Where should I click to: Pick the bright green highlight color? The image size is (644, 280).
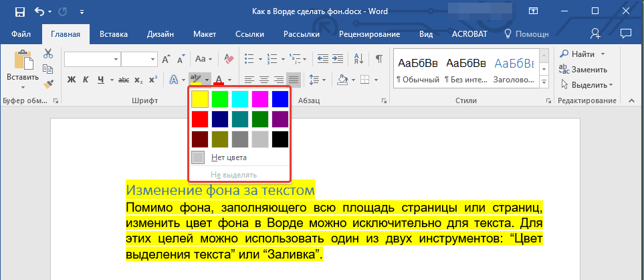(x=220, y=99)
